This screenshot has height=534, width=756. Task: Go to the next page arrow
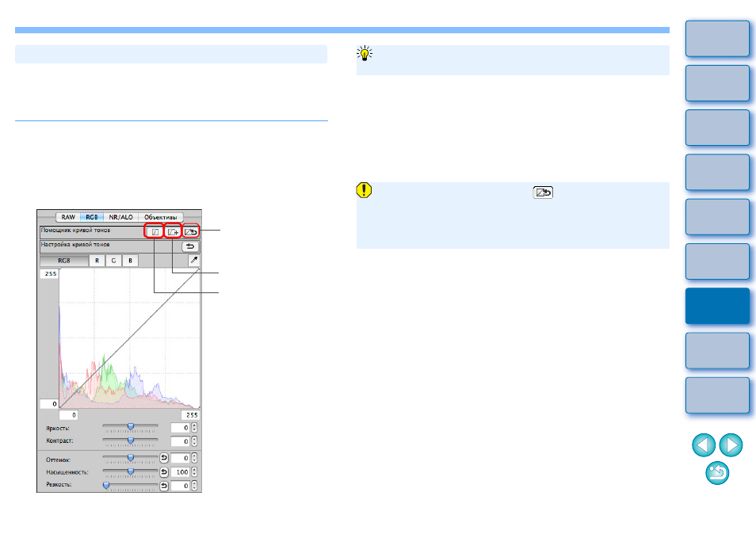click(731, 444)
